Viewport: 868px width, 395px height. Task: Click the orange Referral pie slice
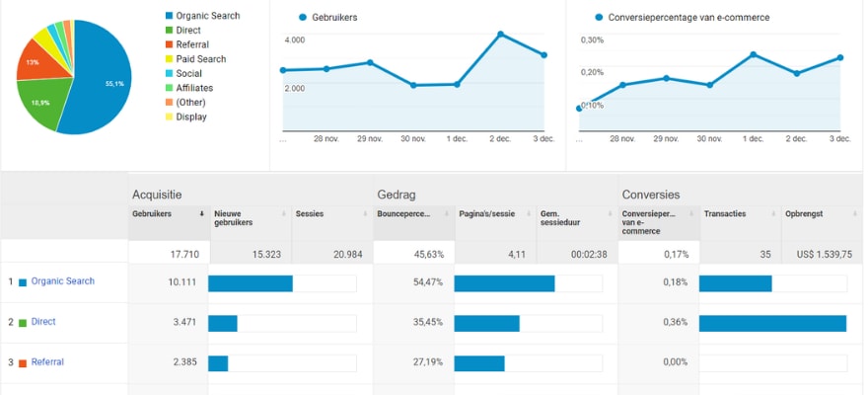32,63
